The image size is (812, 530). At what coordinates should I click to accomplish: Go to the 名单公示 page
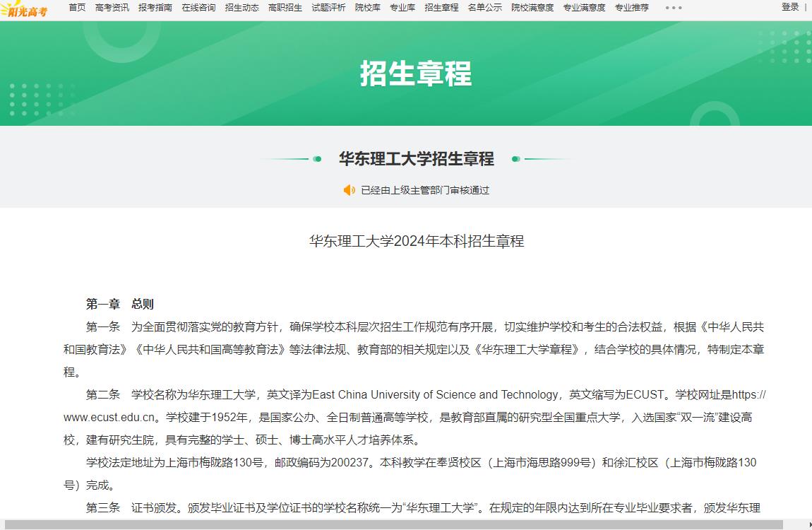pyautogui.click(x=485, y=8)
